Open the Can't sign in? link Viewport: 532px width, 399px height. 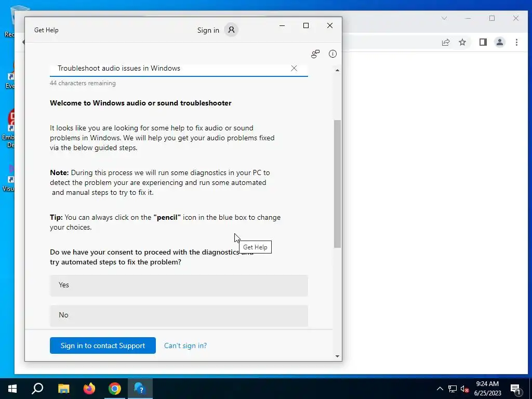pos(185,345)
